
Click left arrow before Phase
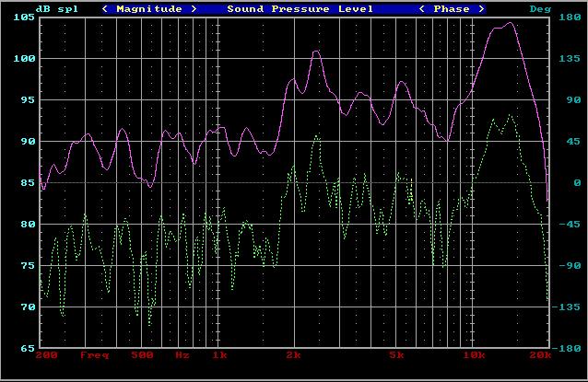[422, 8]
